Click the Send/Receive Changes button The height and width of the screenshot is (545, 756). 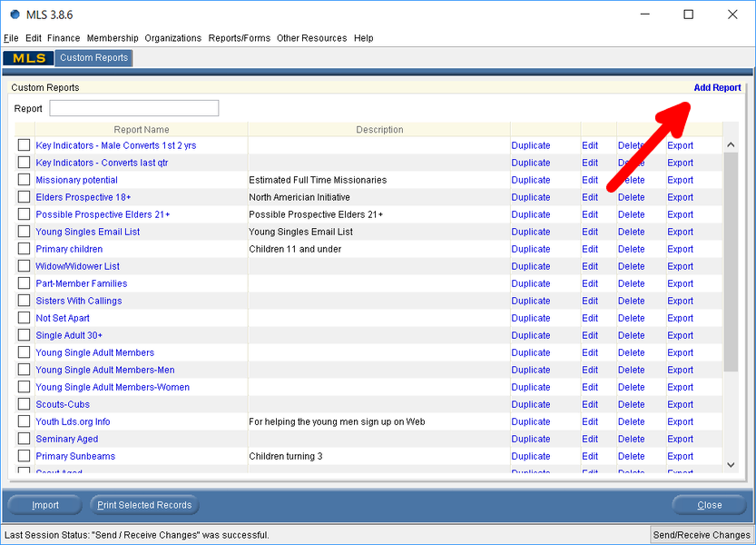coord(702,535)
